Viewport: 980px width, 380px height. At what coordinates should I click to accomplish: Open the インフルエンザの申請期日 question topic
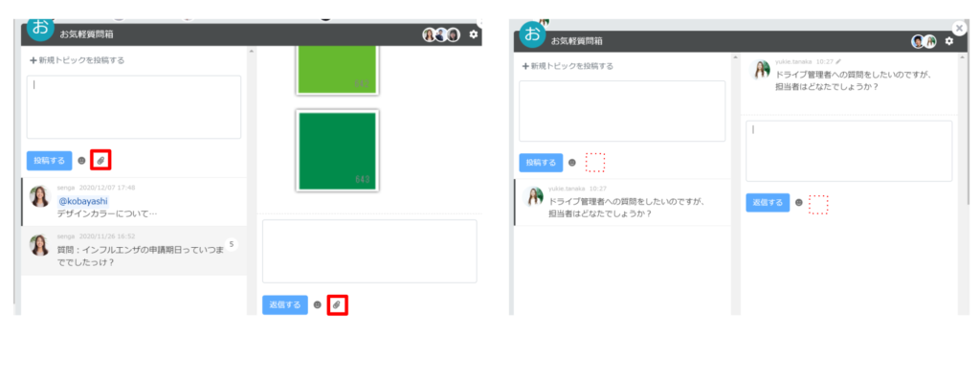tap(134, 251)
